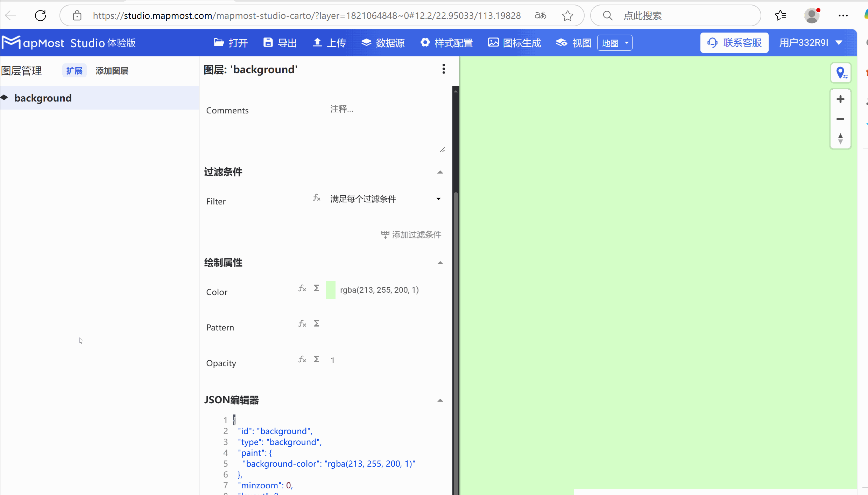
Task: Click the 添加过滤条件 button
Action: [411, 235]
